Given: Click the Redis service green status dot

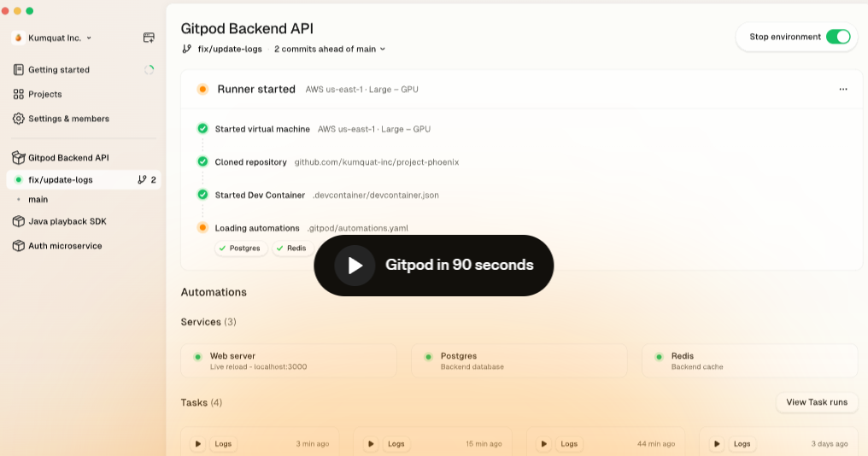Looking at the screenshot, I should pos(659,357).
